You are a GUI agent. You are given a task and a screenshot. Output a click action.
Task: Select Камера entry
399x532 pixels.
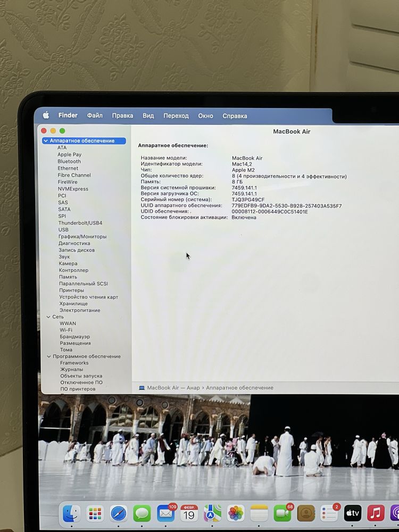point(68,264)
